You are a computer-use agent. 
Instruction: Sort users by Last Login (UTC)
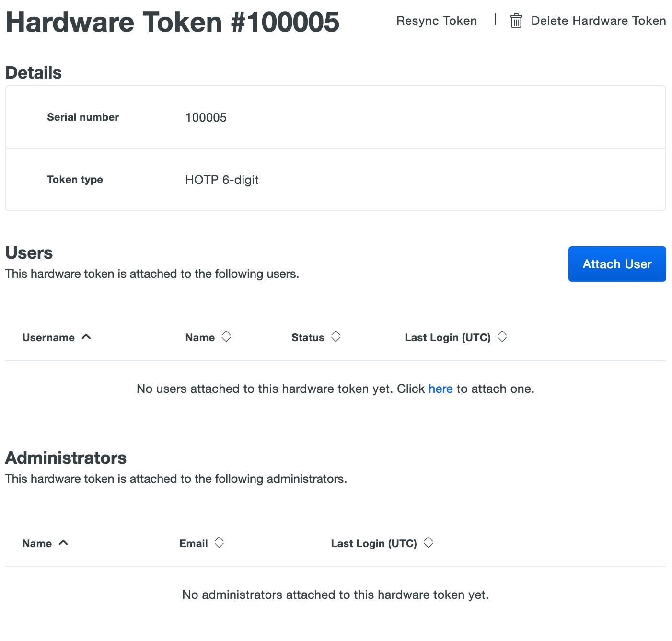(502, 336)
